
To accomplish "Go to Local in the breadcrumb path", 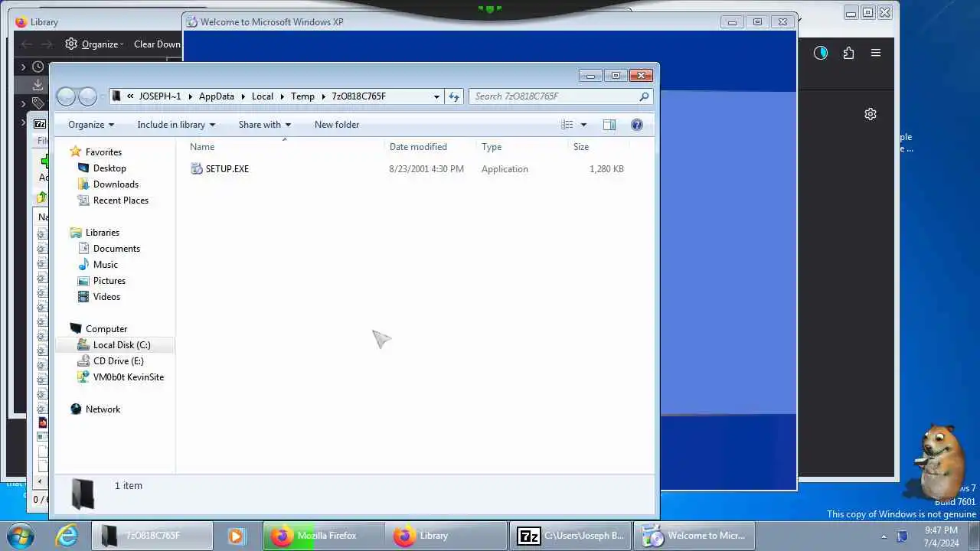I will click(x=263, y=96).
